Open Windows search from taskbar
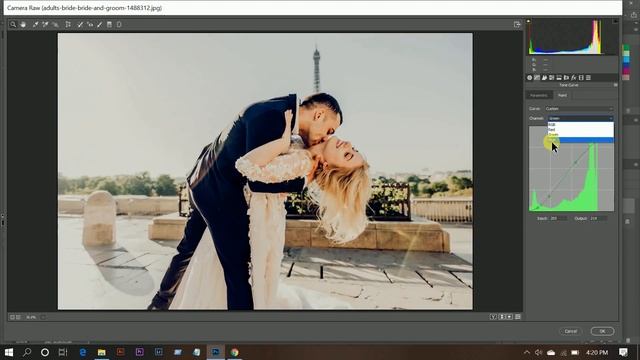 [27, 352]
